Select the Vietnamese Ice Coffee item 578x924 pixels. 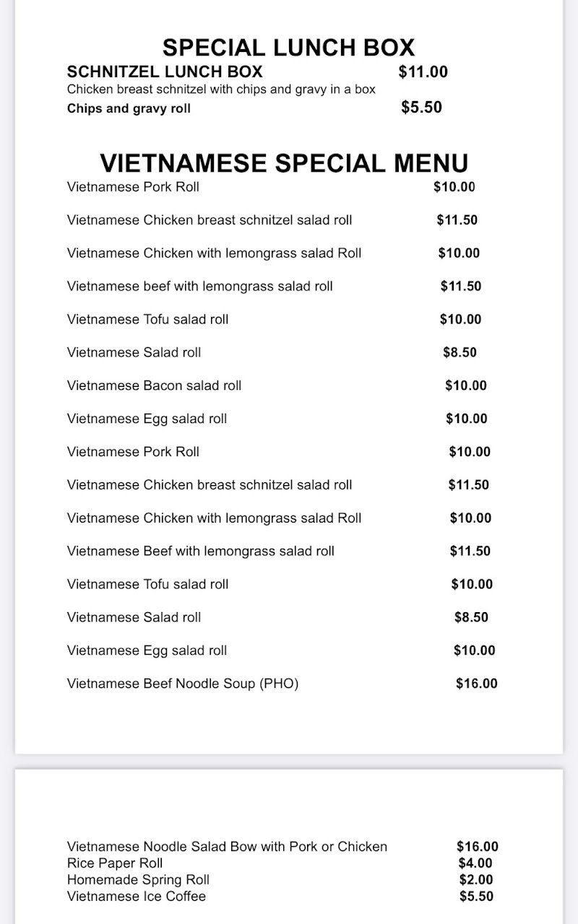point(137,897)
